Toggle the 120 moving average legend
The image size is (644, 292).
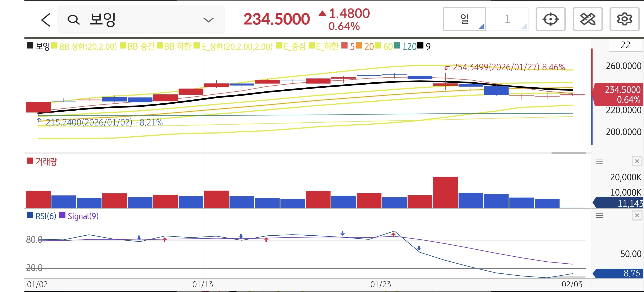click(x=409, y=46)
